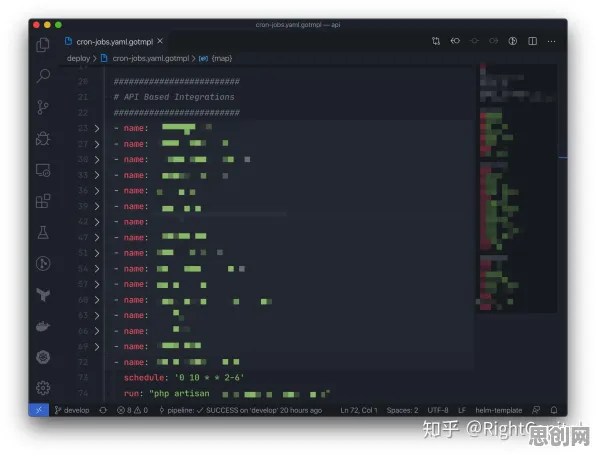Expand the folded block at line 69
596x455 pixels.
(x=97, y=347)
